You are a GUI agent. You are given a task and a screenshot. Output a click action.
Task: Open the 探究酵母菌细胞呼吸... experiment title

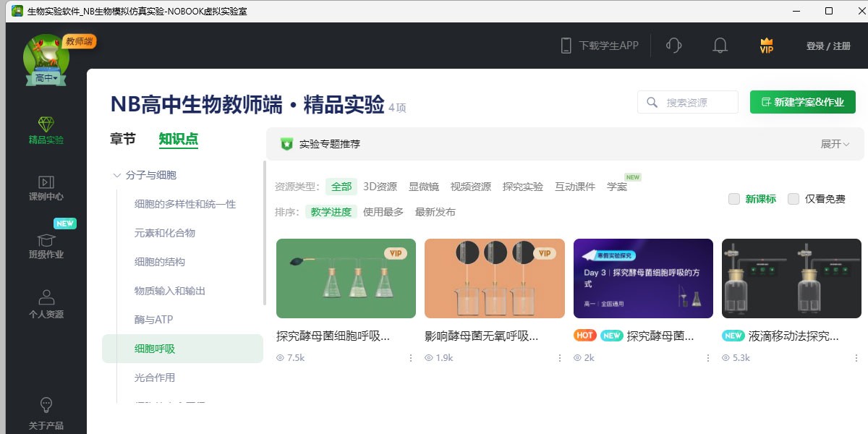(x=333, y=336)
